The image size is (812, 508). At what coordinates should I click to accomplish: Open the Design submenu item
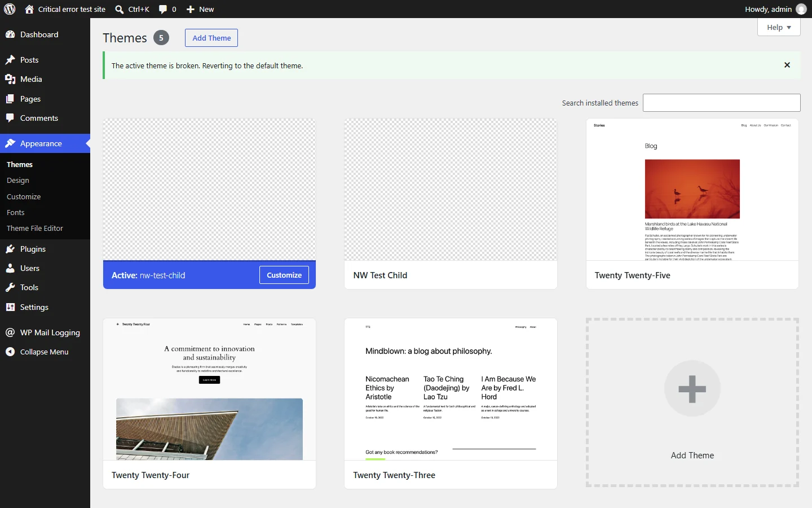(x=18, y=181)
